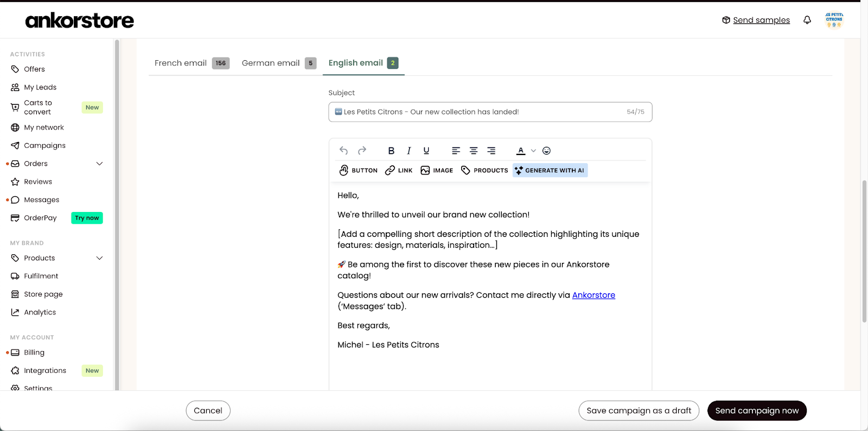This screenshot has height=431, width=868.
Task: Switch to the French email tab
Action: pyautogui.click(x=192, y=63)
